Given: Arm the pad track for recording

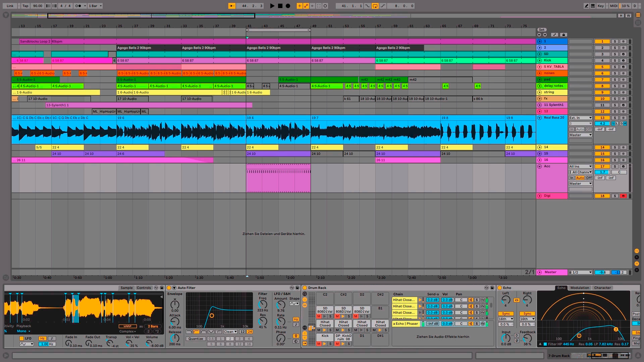Looking at the screenshot, I should [x=623, y=79].
